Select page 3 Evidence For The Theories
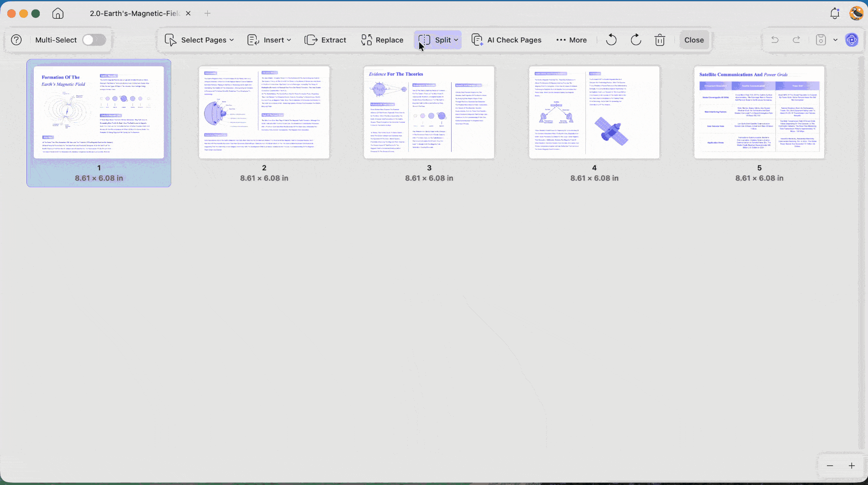Viewport: 868px width, 485px height. [x=429, y=113]
